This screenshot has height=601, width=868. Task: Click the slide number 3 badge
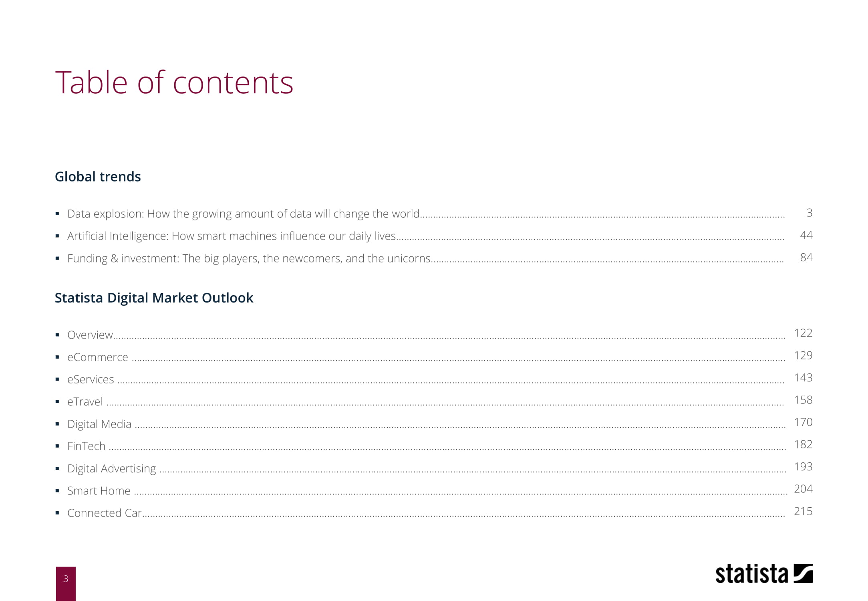tap(66, 579)
